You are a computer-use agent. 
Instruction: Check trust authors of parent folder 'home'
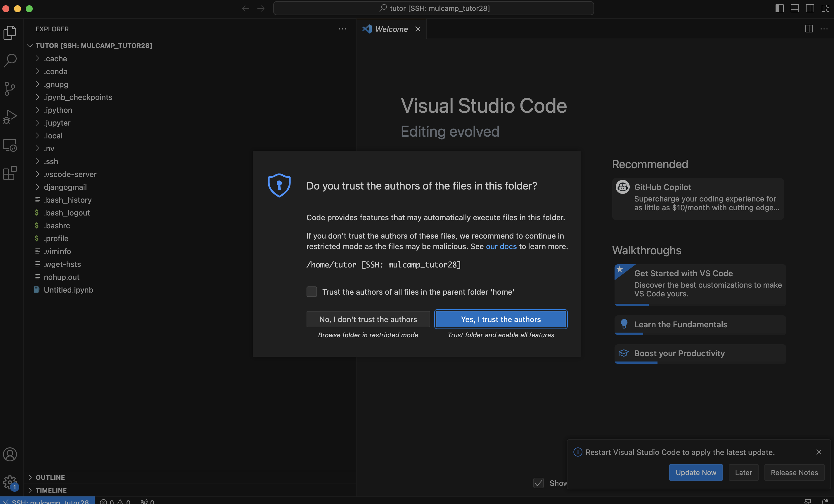tap(312, 292)
